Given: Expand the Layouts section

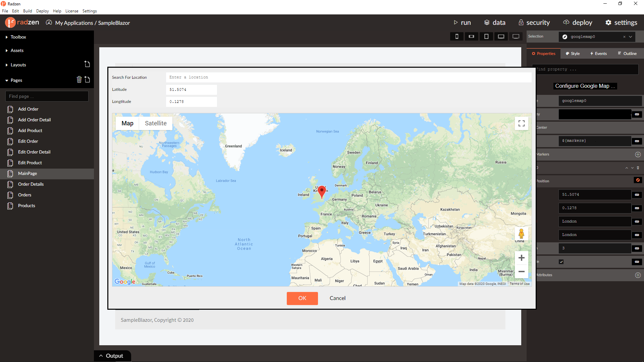Looking at the screenshot, I should pyautogui.click(x=18, y=65).
